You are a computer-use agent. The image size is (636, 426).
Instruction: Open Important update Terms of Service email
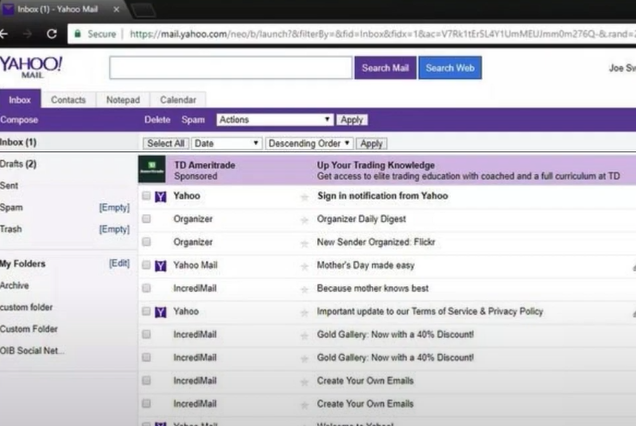pyautogui.click(x=430, y=311)
